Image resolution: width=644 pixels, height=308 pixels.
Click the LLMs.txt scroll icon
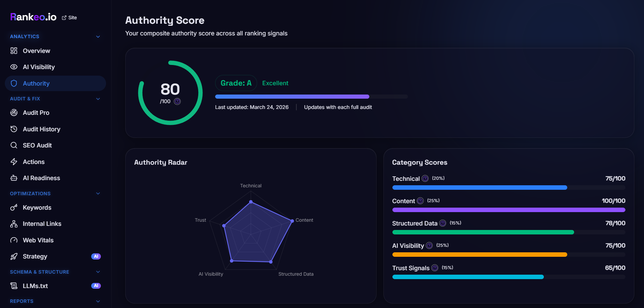point(14,286)
